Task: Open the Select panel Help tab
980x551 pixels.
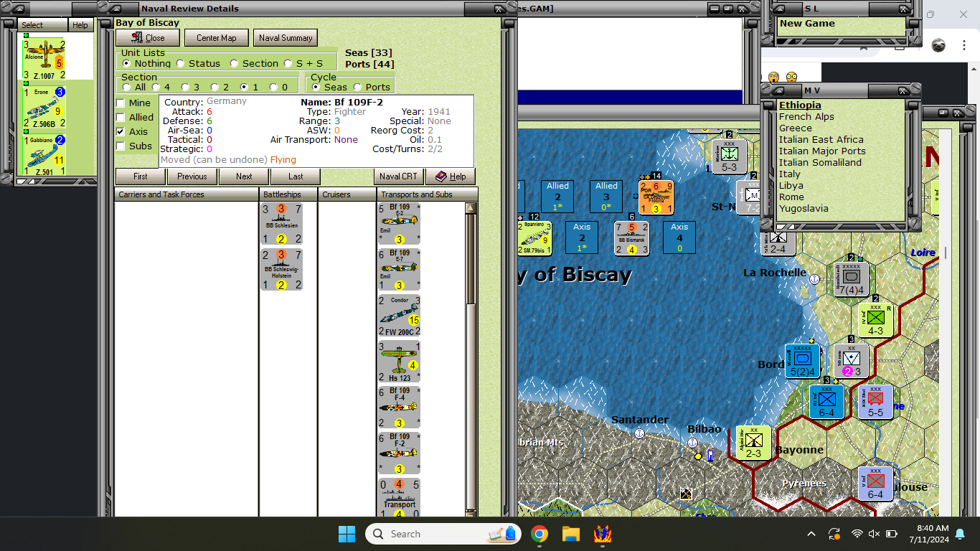Action: [x=80, y=25]
